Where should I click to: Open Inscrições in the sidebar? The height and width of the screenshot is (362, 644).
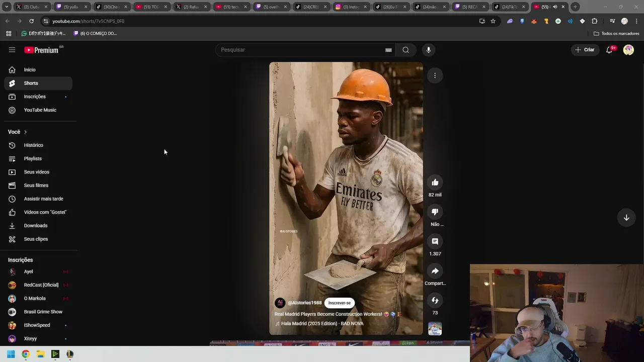[38, 97]
